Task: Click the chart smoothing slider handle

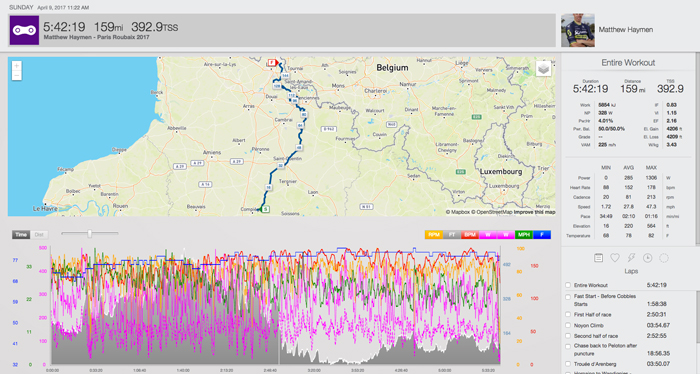Action: pyautogui.click(x=89, y=233)
